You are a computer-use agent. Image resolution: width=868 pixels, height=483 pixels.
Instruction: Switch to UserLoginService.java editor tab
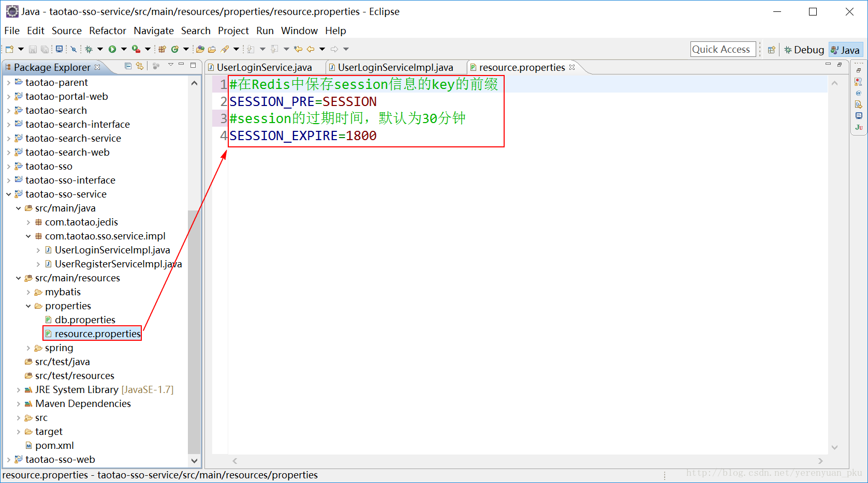264,67
